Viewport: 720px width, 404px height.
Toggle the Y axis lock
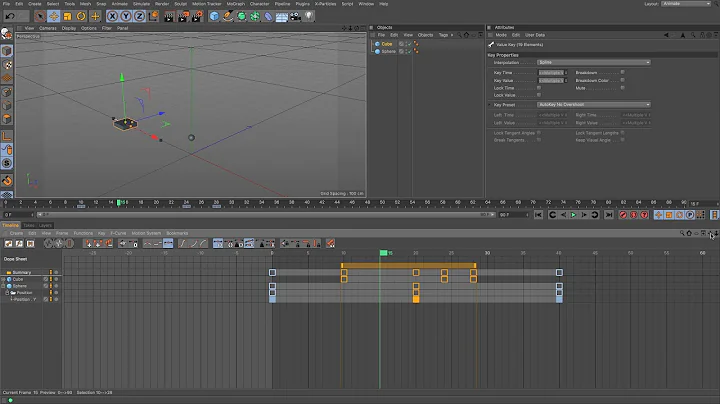(x=125, y=17)
